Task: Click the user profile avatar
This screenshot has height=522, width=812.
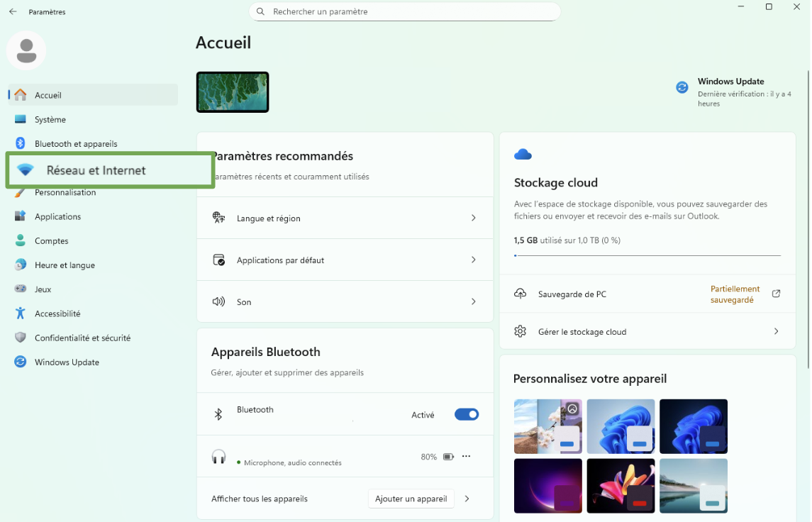Action: [26, 50]
